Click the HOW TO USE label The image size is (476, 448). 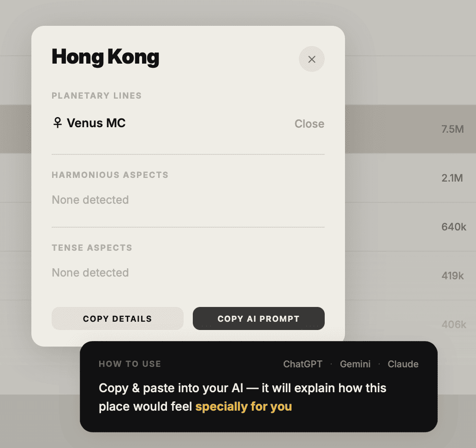click(130, 364)
